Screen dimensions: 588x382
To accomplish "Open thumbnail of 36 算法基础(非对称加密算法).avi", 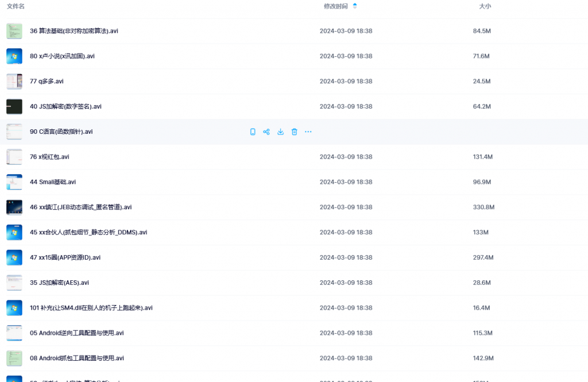I will point(14,31).
